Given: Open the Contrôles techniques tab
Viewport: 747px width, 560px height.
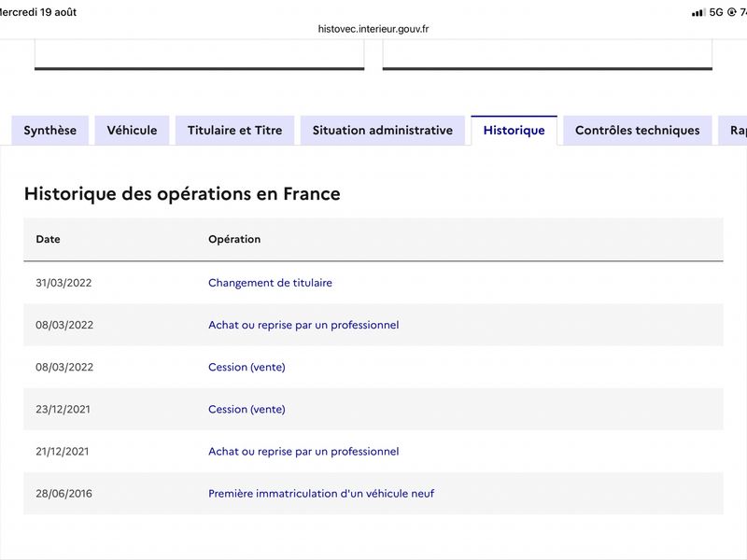Looking at the screenshot, I should (638, 130).
